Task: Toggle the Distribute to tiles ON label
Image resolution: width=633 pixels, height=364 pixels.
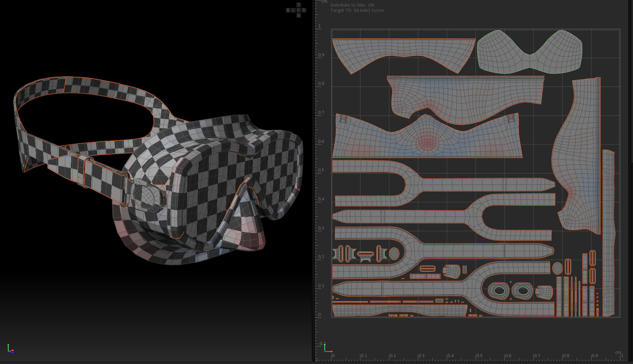Action: tap(352, 5)
